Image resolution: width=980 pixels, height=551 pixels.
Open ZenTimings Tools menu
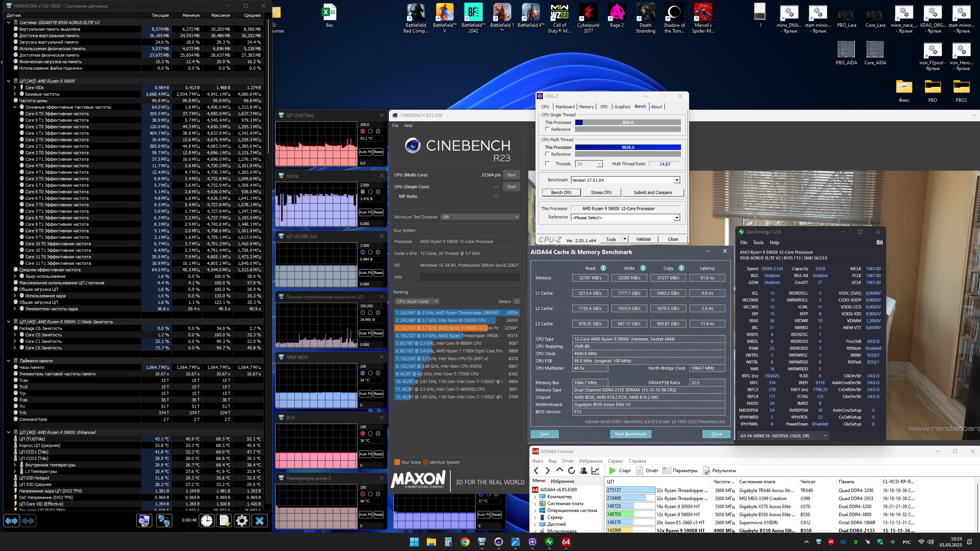tap(758, 243)
